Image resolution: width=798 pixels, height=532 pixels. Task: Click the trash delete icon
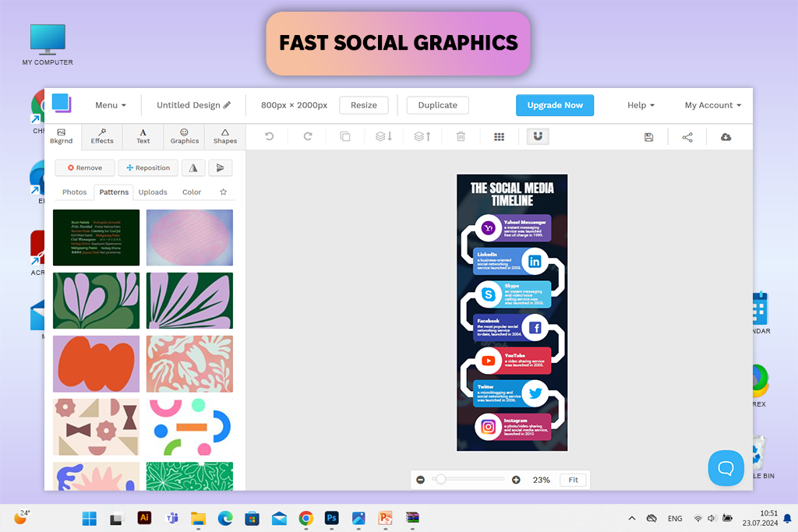[x=461, y=136]
